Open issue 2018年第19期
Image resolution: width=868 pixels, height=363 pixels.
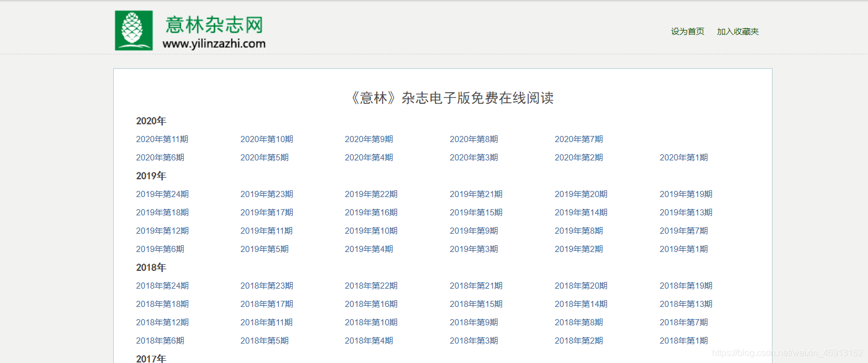[686, 286]
